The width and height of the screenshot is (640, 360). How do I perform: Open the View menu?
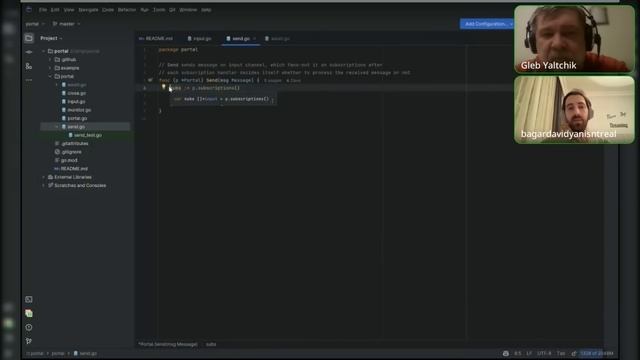(69, 10)
